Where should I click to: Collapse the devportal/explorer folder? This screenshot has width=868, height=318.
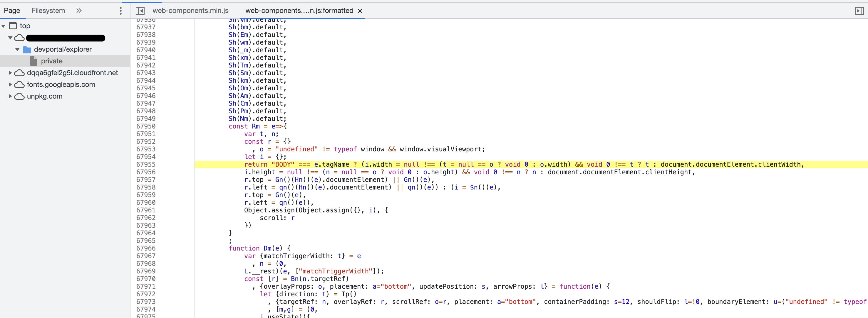coord(17,50)
